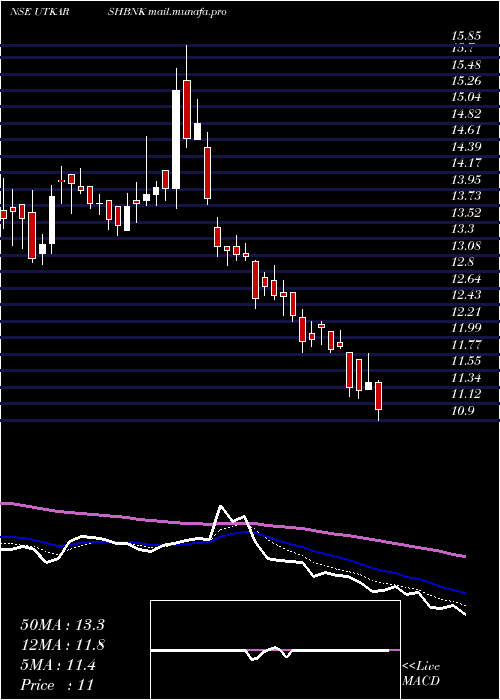Viewport: 500px width, 700px height.
Task: Click the 13.95 price axis label
Action: 466,180
